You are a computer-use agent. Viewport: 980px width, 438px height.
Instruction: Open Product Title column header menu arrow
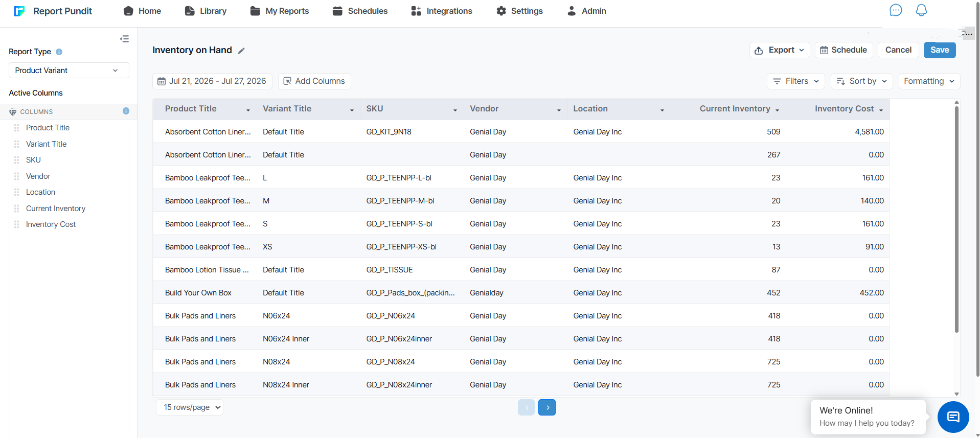(x=248, y=110)
